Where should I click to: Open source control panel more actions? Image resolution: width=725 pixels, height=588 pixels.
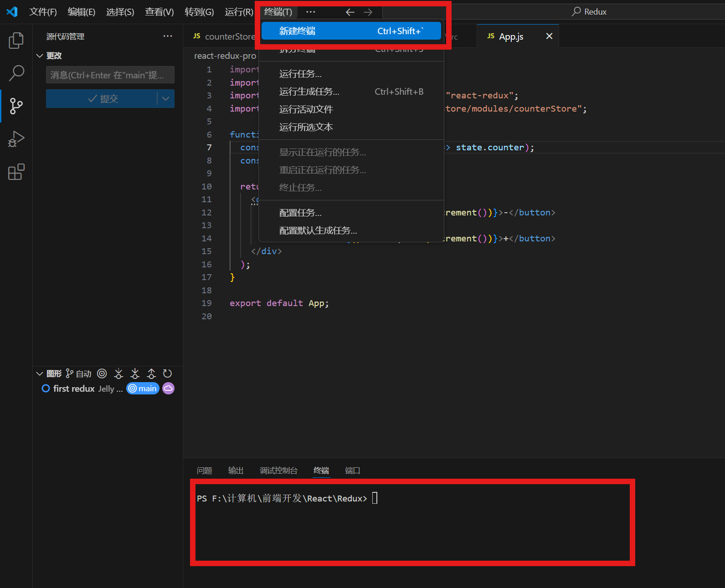tap(168, 36)
